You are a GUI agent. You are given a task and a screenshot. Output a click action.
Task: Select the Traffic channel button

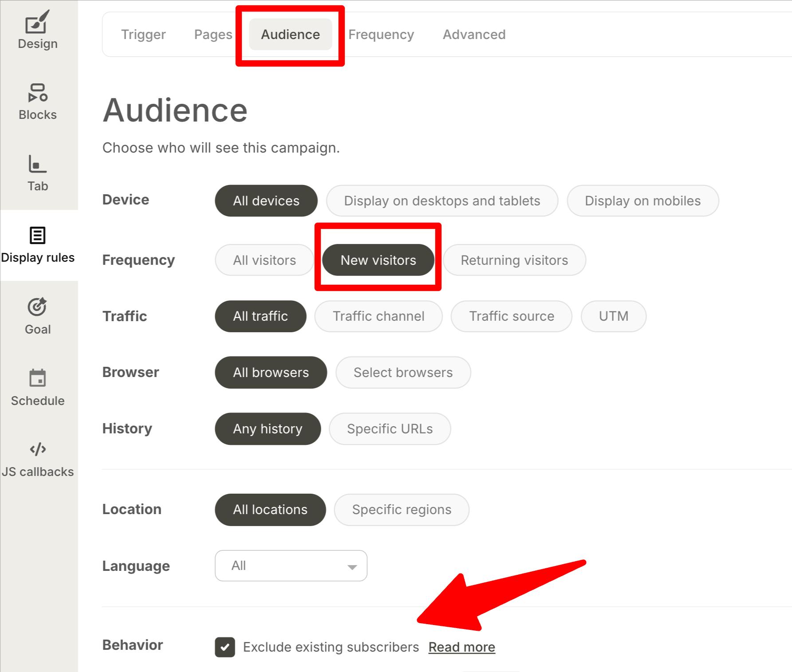378,316
